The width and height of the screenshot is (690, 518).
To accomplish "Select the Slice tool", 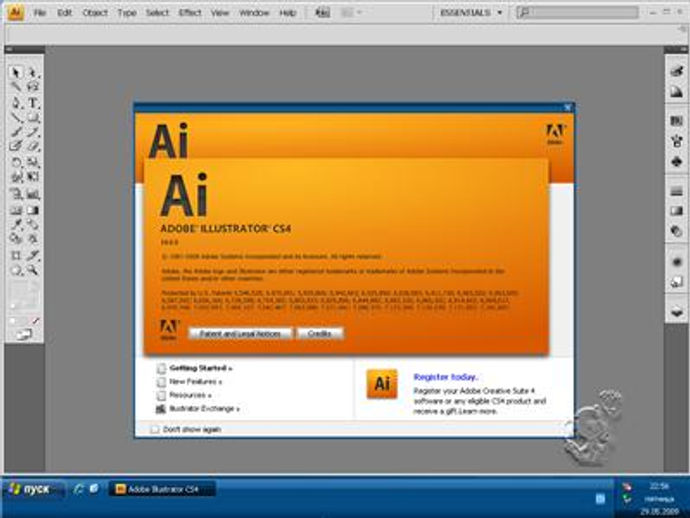I will pos(33,255).
